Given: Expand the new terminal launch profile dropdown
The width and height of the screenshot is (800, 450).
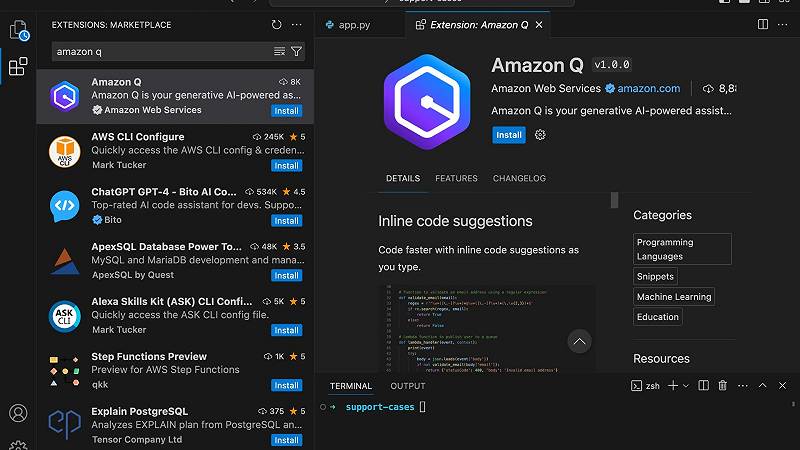Looking at the screenshot, I should tap(686, 386).
